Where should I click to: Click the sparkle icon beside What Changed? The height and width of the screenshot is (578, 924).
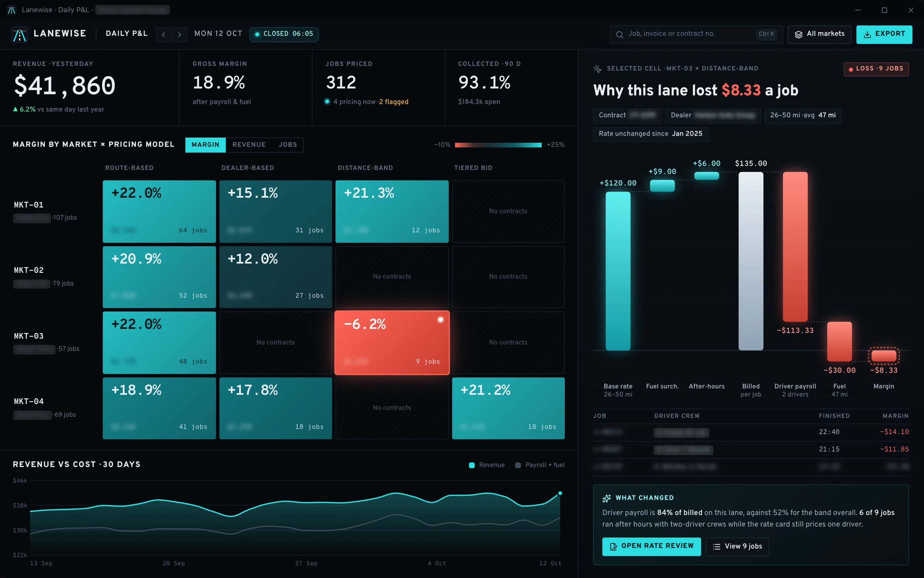point(607,498)
